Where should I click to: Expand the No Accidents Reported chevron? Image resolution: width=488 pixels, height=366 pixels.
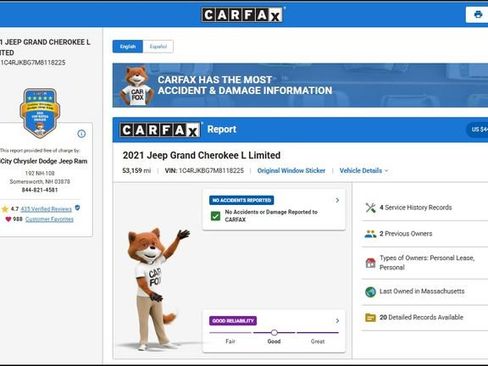[x=337, y=200]
